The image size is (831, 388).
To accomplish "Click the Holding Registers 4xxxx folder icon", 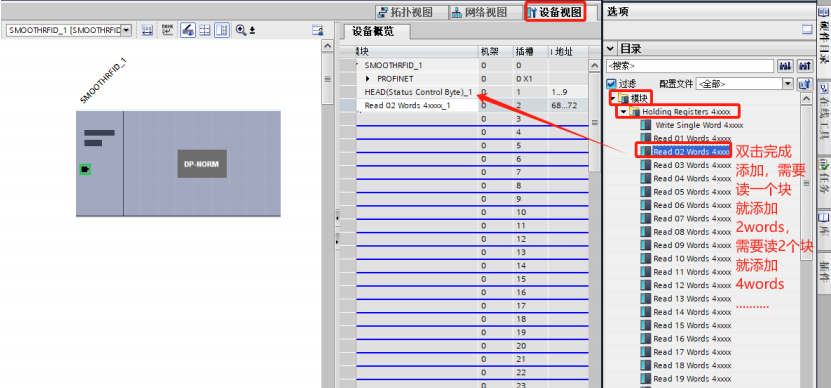I will (x=635, y=112).
